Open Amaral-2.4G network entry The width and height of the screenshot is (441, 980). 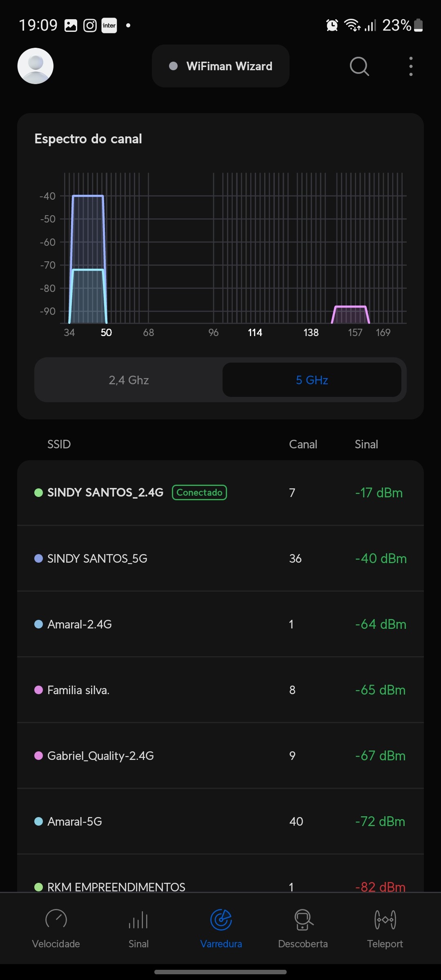pos(220,624)
